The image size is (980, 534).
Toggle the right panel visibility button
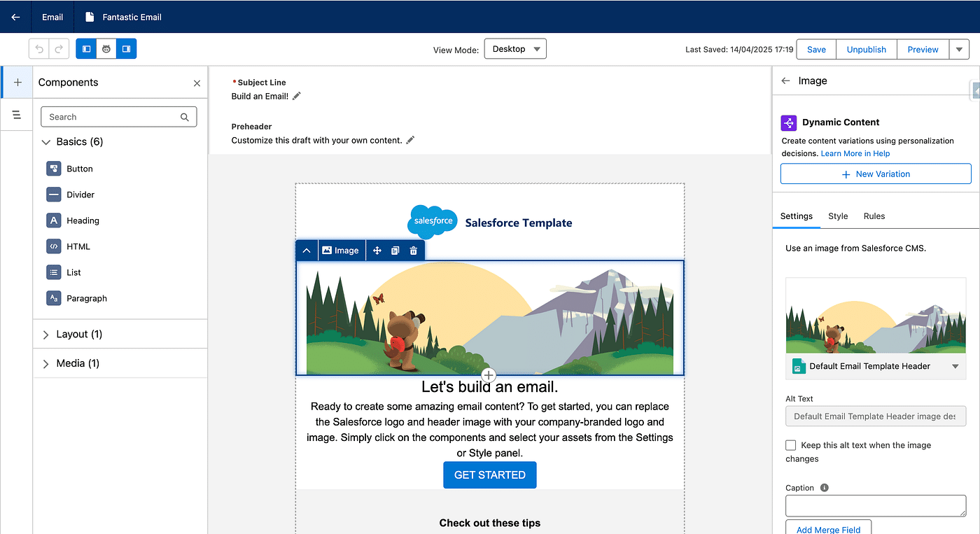point(127,49)
